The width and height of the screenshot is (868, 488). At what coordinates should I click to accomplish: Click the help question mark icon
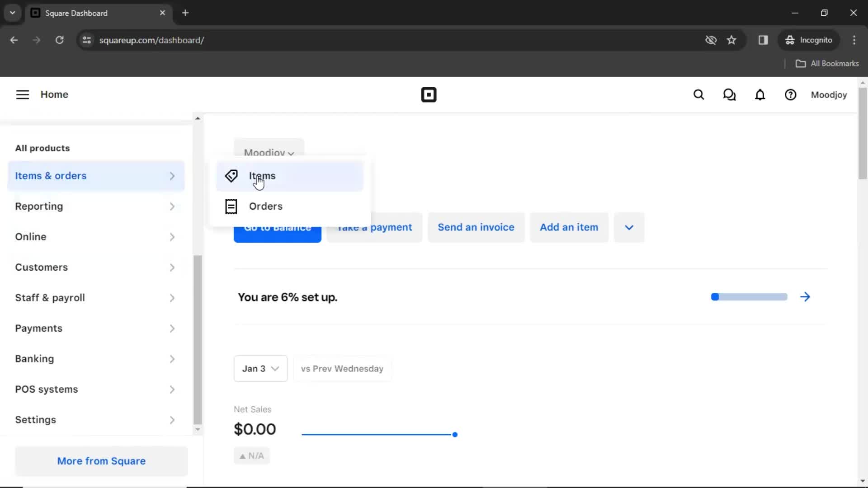pos(791,94)
